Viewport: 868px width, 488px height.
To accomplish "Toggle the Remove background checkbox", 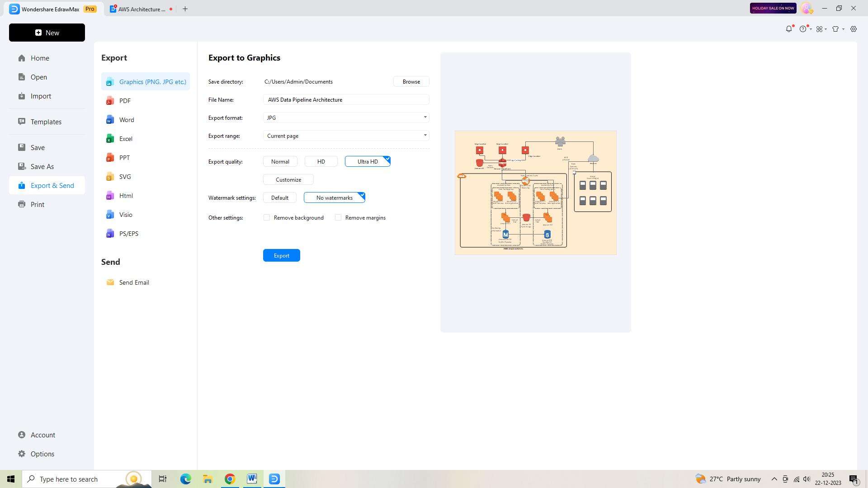I will click(x=266, y=217).
